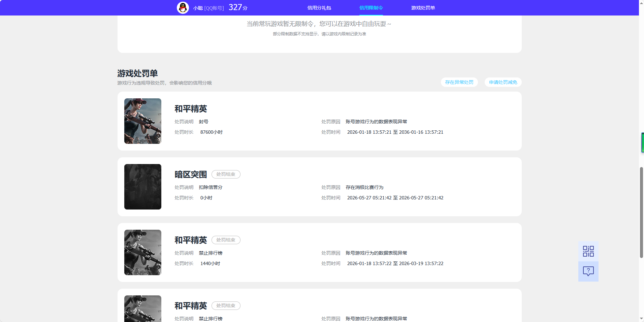Click the date range ending 2026-03-19 13:57:22

tap(395, 263)
